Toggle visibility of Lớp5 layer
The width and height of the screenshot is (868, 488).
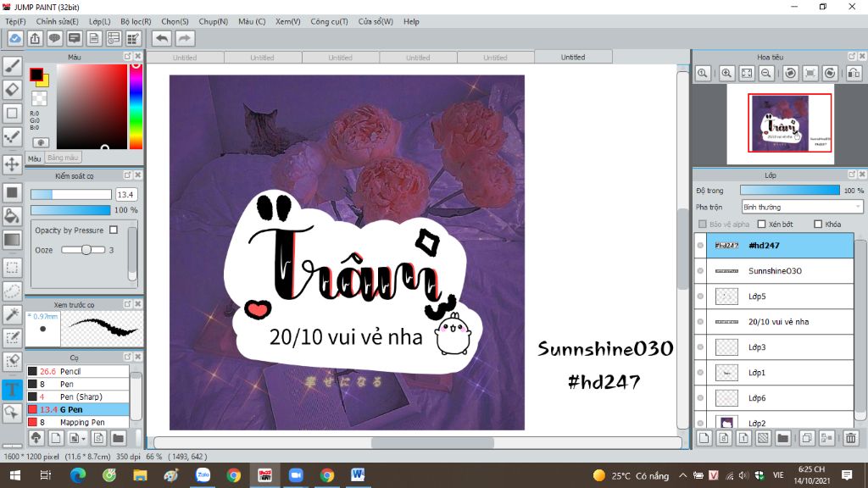[700, 296]
